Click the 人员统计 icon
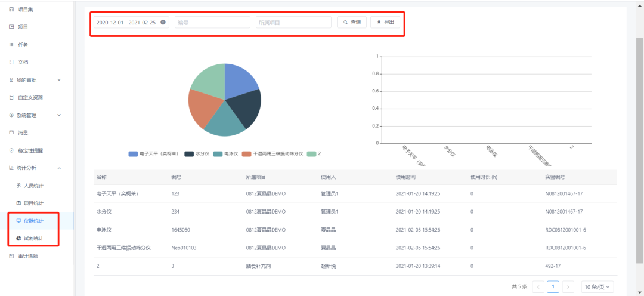Image resolution: width=644 pixels, height=296 pixels. coord(18,186)
